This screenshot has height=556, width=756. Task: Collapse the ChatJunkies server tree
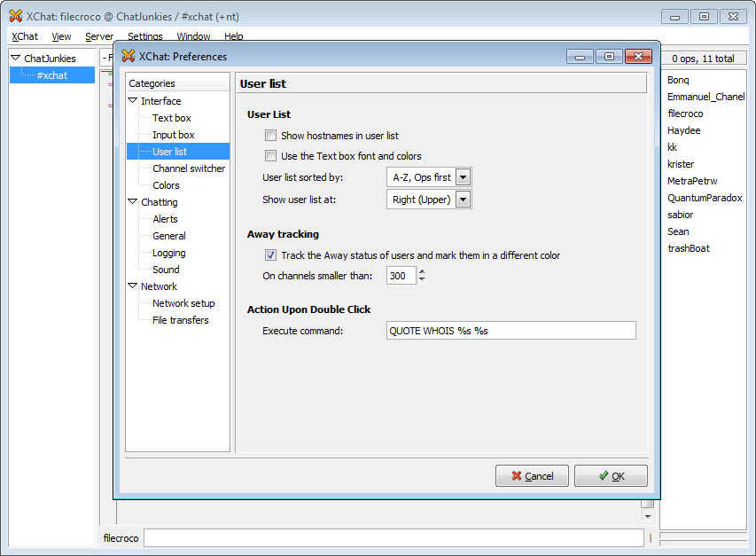click(15, 59)
